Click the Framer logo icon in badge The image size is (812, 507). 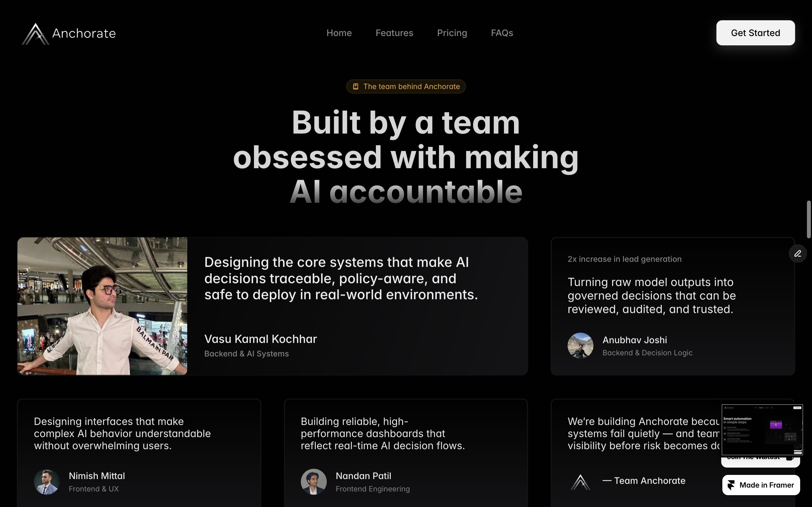[731, 485]
